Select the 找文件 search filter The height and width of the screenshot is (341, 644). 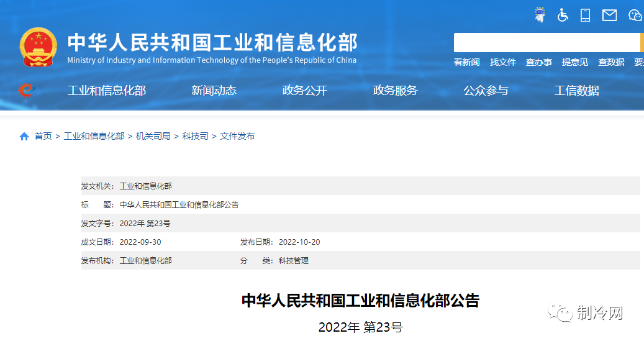pos(502,63)
